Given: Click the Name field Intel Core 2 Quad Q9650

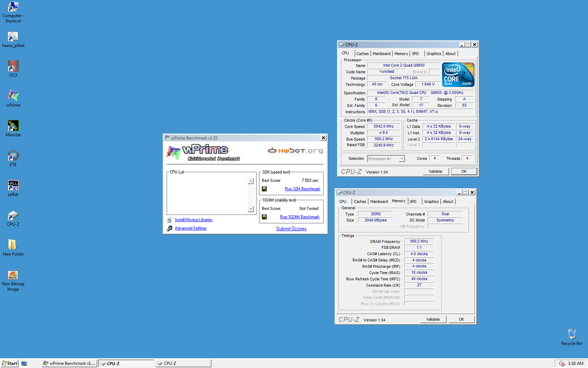Looking at the screenshot, I should point(404,65).
